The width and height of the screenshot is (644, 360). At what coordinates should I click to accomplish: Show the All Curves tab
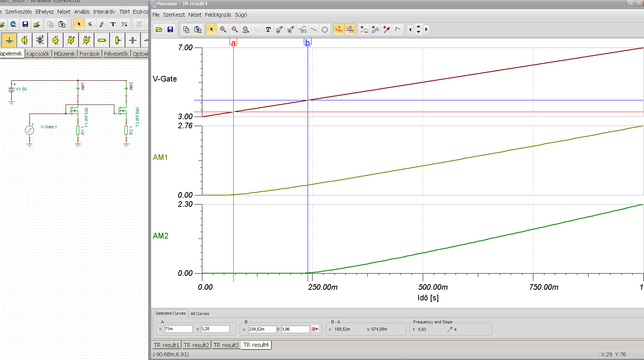[x=200, y=314]
